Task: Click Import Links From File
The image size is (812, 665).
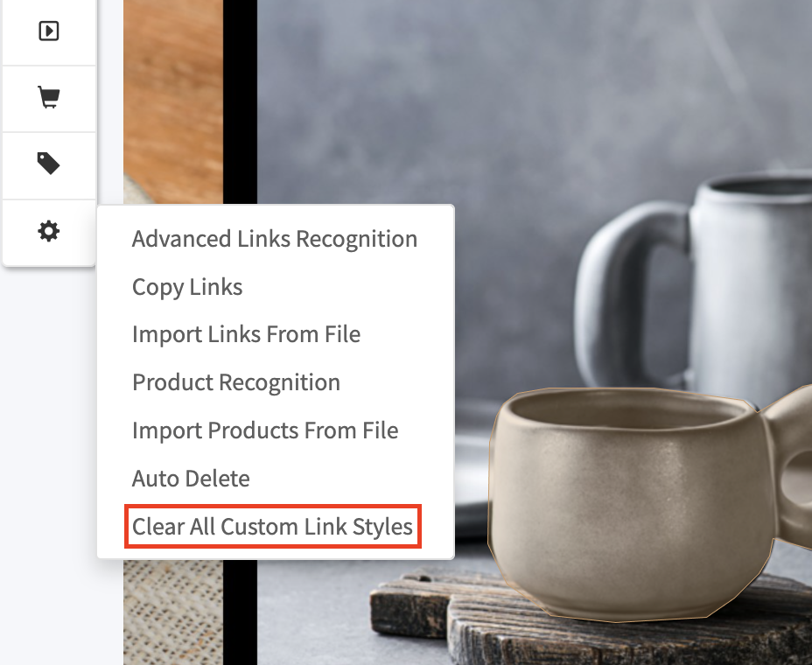Action: [246, 334]
